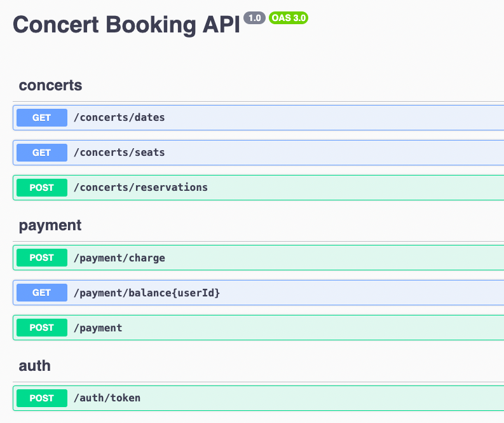The height and width of the screenshot is (423, 504).
Task: Collapse the payment section header
Action: click(50, 225)
